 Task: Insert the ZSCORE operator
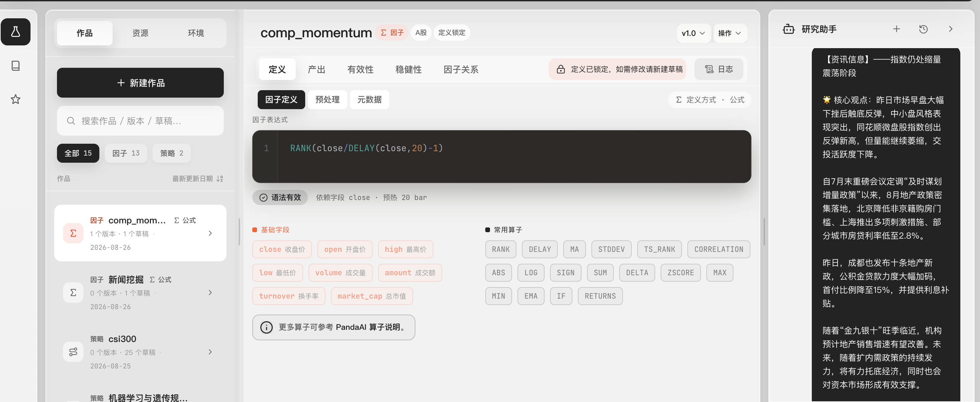(681, 273)
